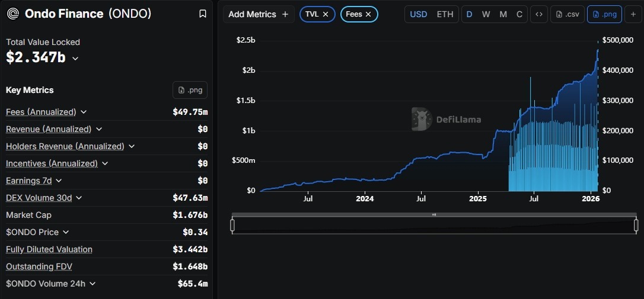Export chart as .png in toolbar
Screen dimensions: 644x299
(603, 14)
